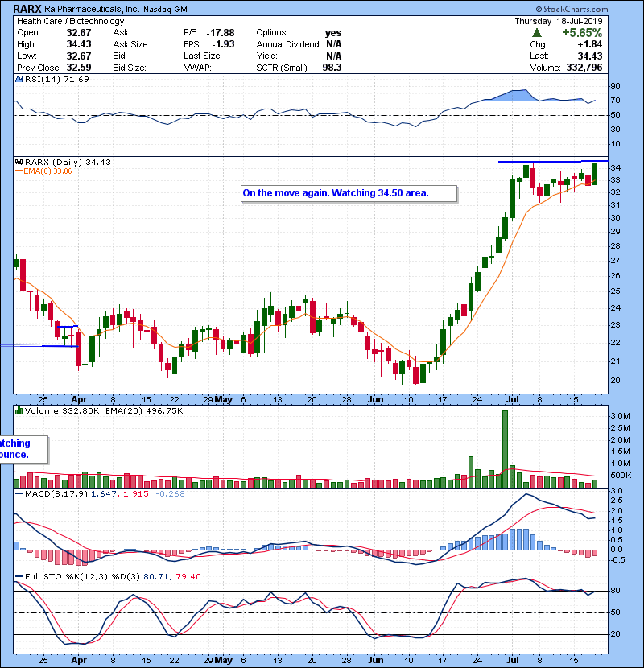Click the StockCharts.com copyright logo
This screenshot has width=644, height=668.
[572, 9]
